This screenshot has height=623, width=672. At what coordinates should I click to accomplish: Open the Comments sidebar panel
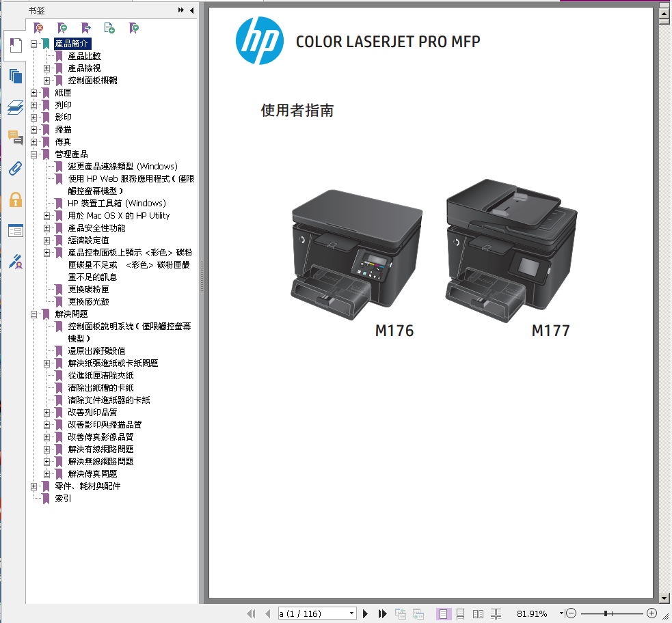coord(16,138)
